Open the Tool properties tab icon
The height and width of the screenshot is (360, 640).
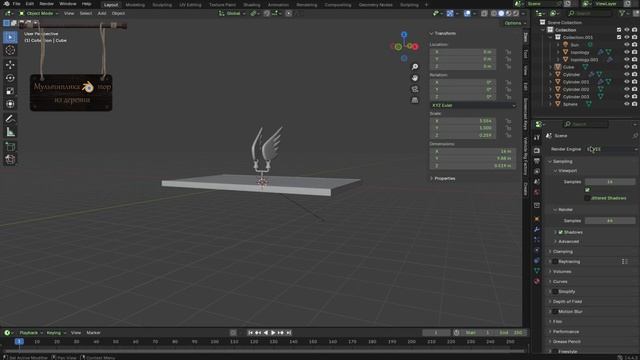coord(537,138)
